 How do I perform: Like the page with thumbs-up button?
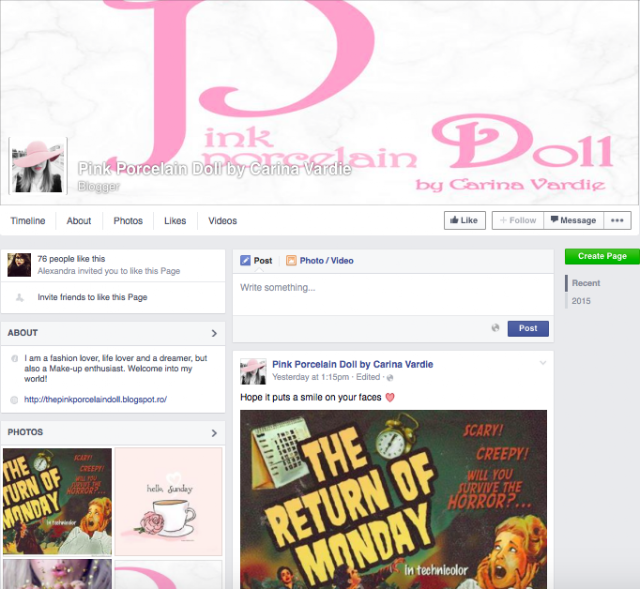click(x=464, y=220)
